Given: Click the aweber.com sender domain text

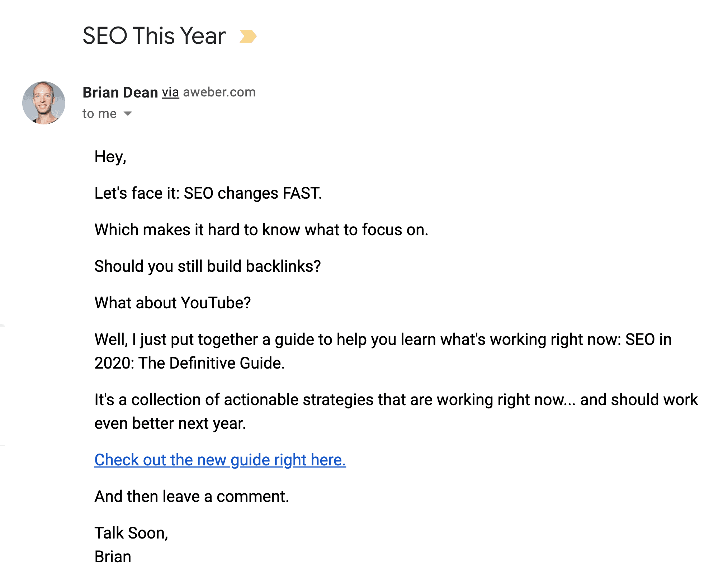Looking at the screenshot, I should [x=219, y=93].
